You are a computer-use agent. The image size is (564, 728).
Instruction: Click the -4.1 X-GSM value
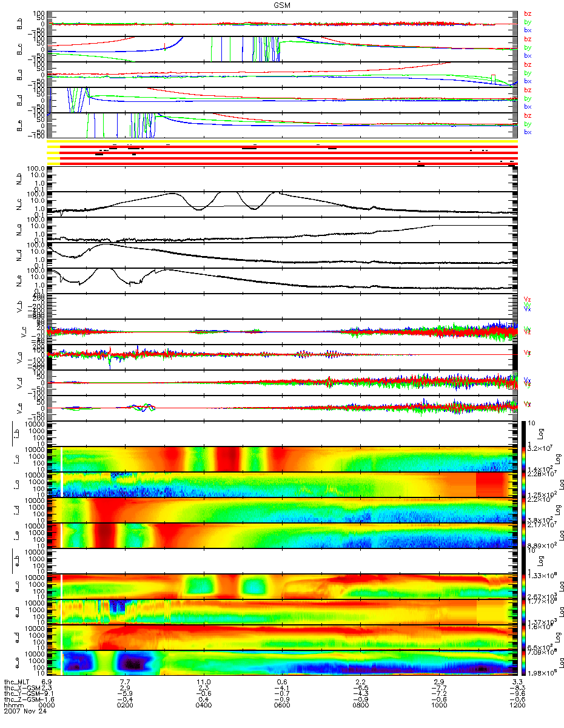[x=281, y=689]
